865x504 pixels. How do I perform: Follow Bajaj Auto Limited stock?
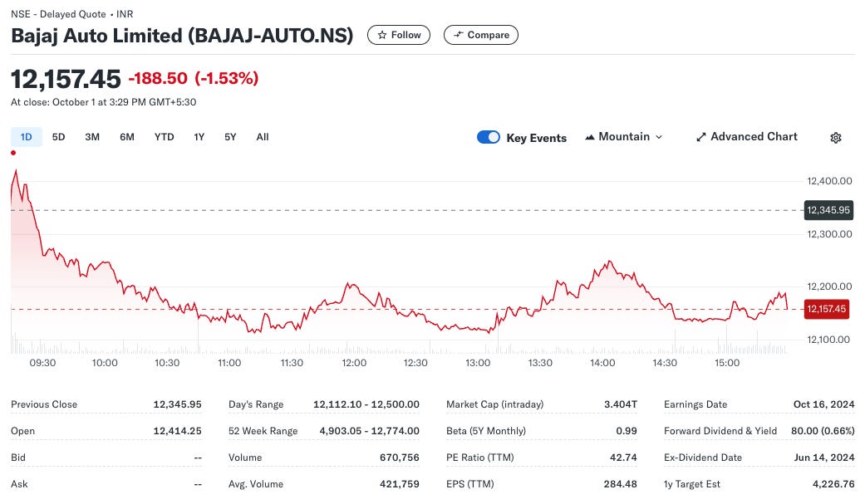click(x=399, y=35)
